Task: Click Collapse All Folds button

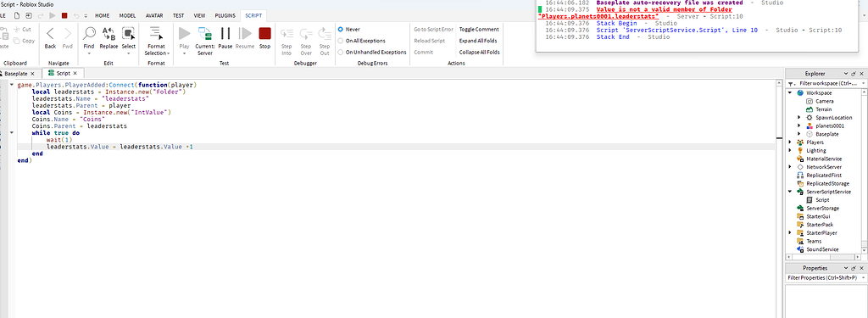Action: point(480,52)
